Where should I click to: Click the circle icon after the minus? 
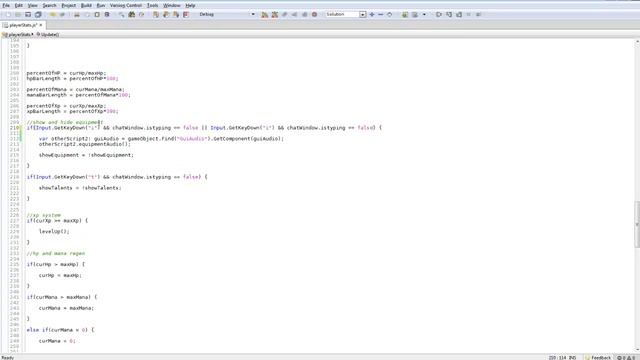[389, 14]
